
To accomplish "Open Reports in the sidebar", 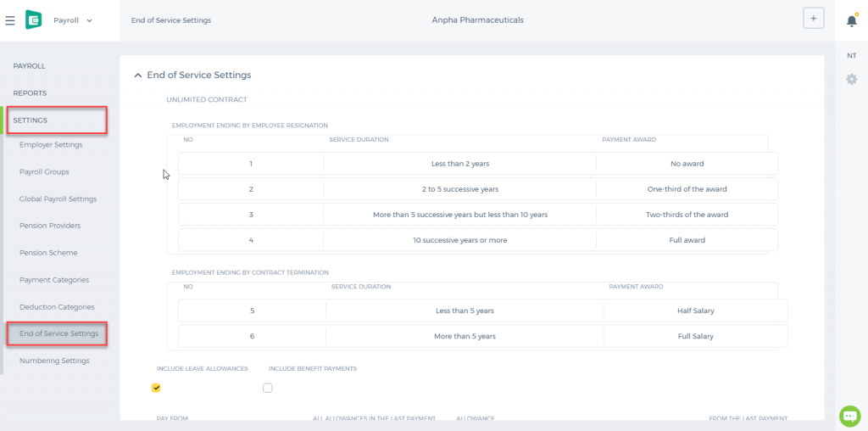I will 30,93.
